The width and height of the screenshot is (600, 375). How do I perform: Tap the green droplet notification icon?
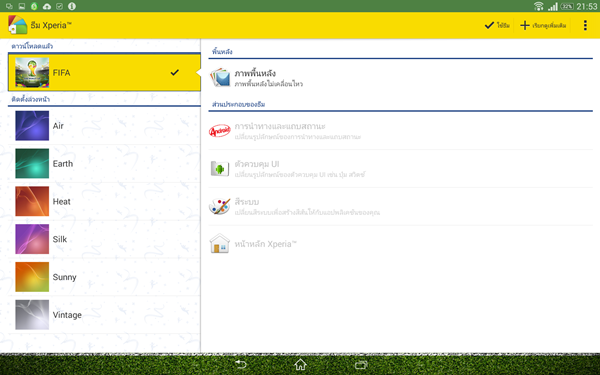(x=34, y=6)
